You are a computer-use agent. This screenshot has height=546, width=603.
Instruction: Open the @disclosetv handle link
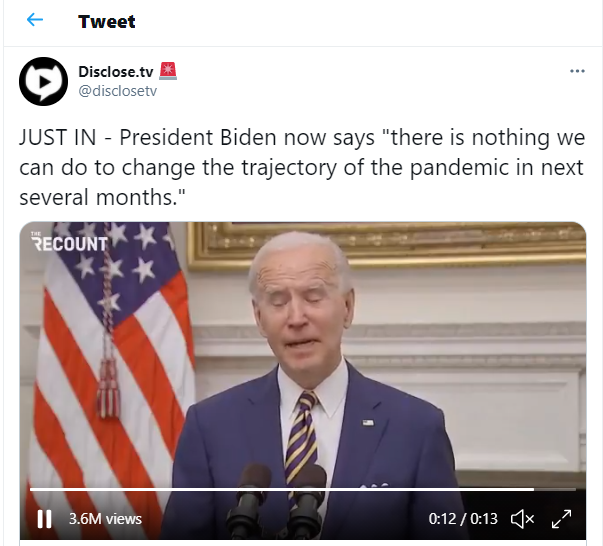[118, 91]
